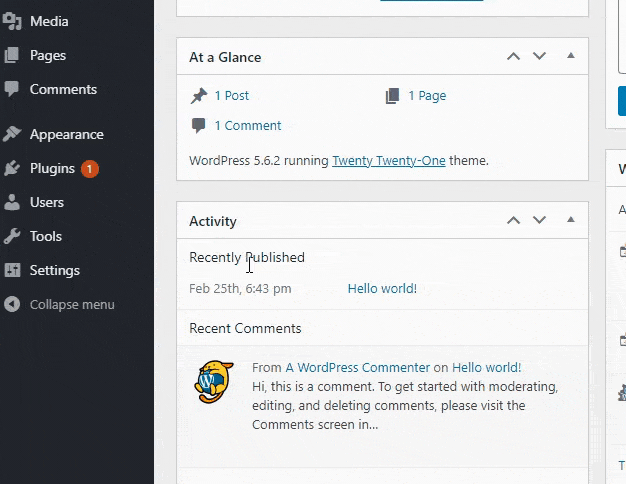Click the pages icon beside 1 Page
The width and height of the screenshot is (626, 484).
click(x=392, y=96)
